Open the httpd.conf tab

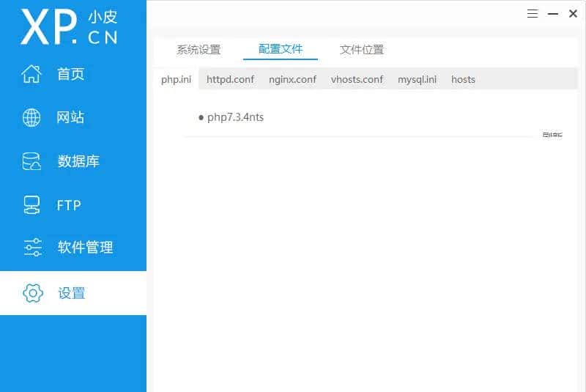click(x=230, y=79)
